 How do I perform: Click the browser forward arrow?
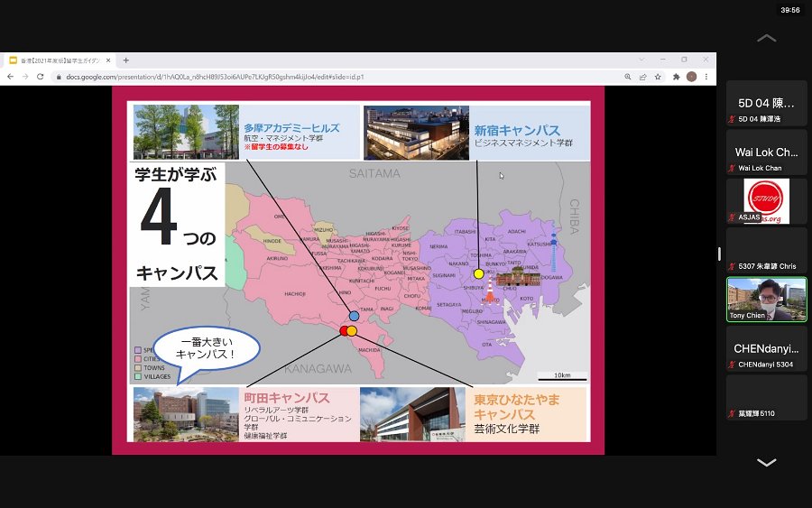coord(25,77)
